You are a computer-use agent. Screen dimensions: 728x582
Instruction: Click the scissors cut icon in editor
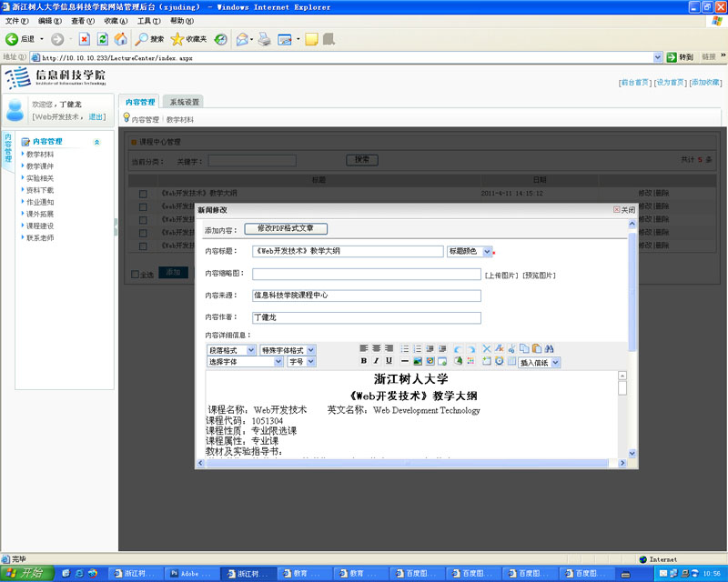pyautogui.click(x=511, y=348)
